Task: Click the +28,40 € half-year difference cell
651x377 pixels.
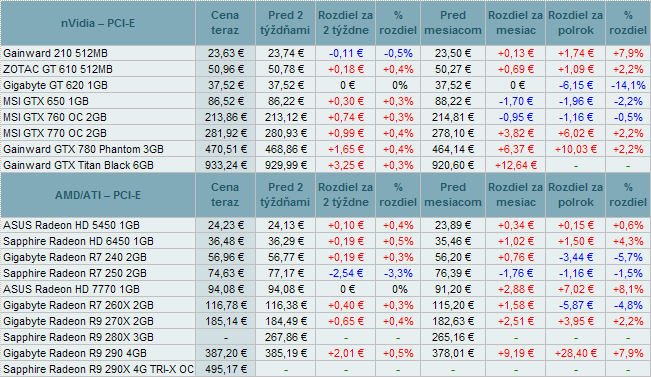Action: [575, 353]
